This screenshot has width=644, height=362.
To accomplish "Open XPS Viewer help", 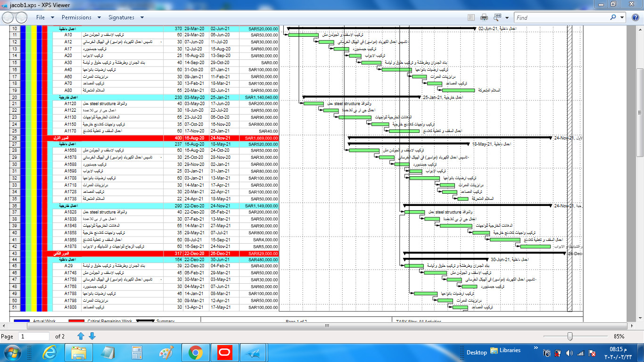I will [x=636, y=17].
